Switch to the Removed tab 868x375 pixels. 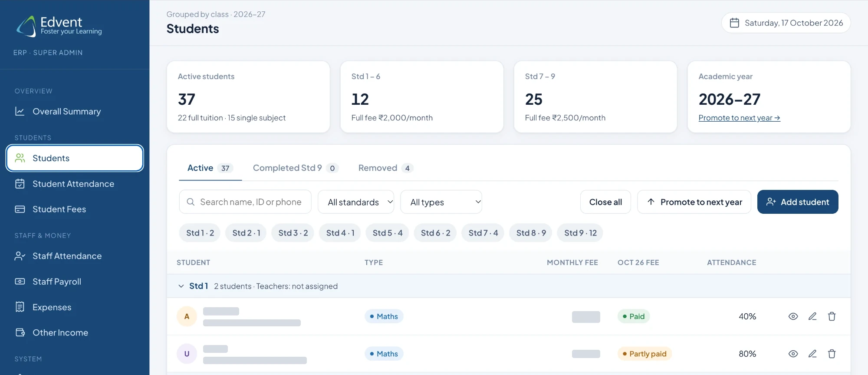pyautogui.click(x=385, y=168)
